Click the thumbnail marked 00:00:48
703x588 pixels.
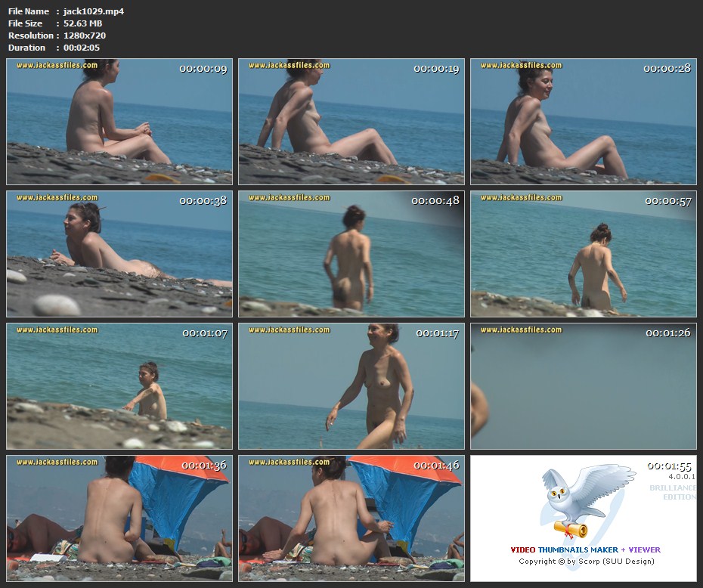[351, 254]
